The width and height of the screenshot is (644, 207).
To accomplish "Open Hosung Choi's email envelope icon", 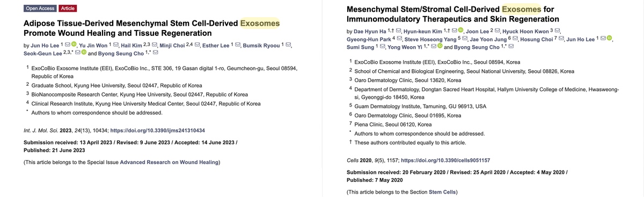I will [x=561, y=39].
